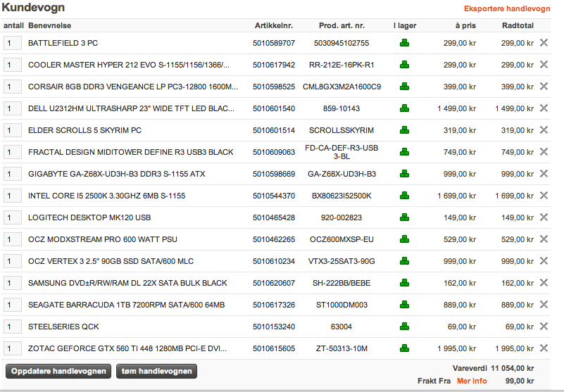The width and height of the screenshot is (564, 392).
Task: Click quantity box for STEELSERIES QCK
Action: point(13,327)
